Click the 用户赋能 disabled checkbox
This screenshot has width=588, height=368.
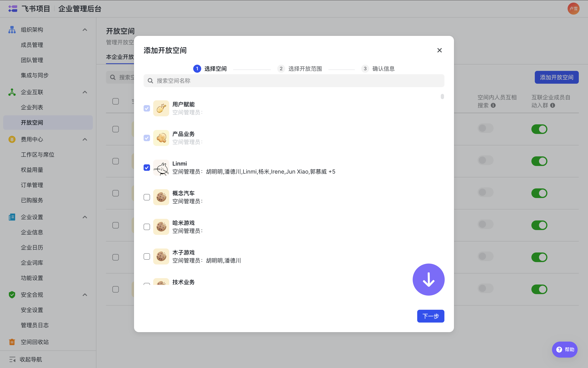tap(147, 108)
